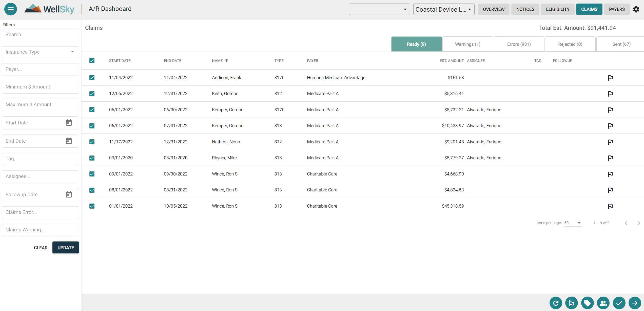Change items per page via dropdown
This screenshot has height=311, width=644.
573,223
